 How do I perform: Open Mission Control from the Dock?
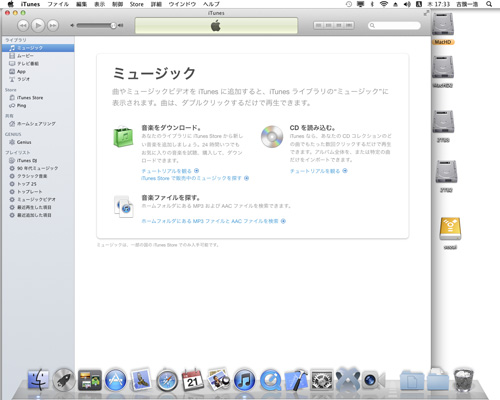90,380
